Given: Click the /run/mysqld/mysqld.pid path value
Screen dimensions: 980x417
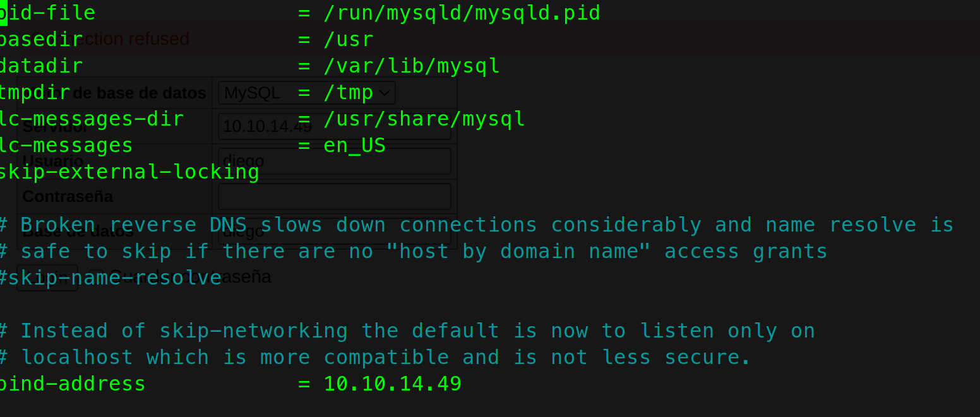Looking at the screenshot, I should (x=462, y=13).
